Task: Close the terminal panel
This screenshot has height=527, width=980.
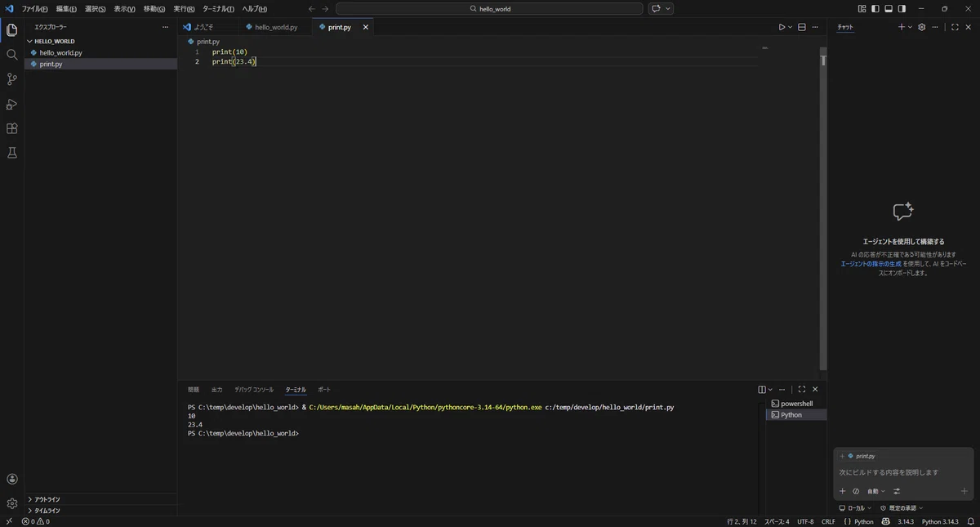Action: (815, 390)
